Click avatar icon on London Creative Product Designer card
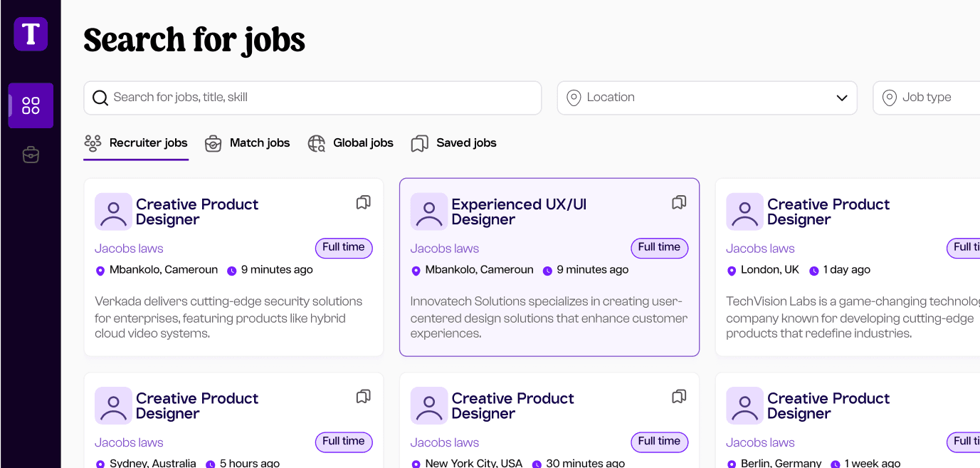 coord(744,212)
